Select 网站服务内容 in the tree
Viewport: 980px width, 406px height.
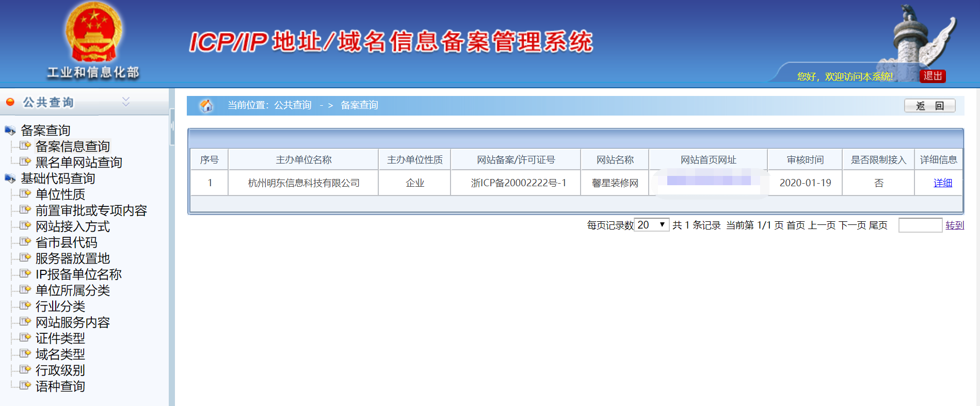73,322
